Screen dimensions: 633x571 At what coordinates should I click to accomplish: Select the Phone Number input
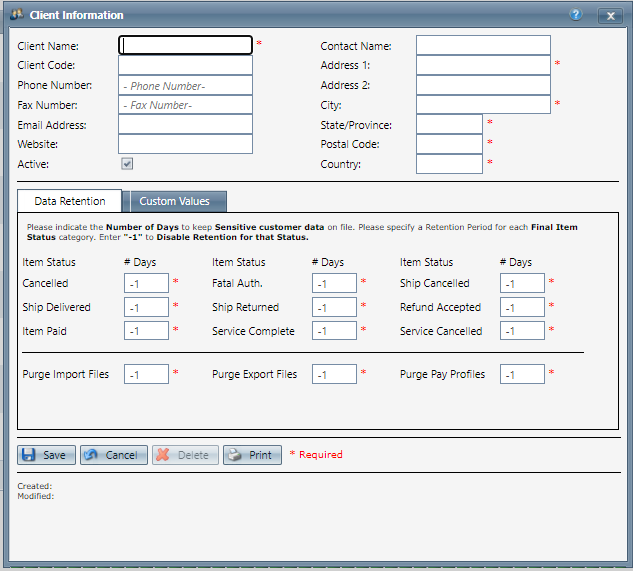pos(185,85)
